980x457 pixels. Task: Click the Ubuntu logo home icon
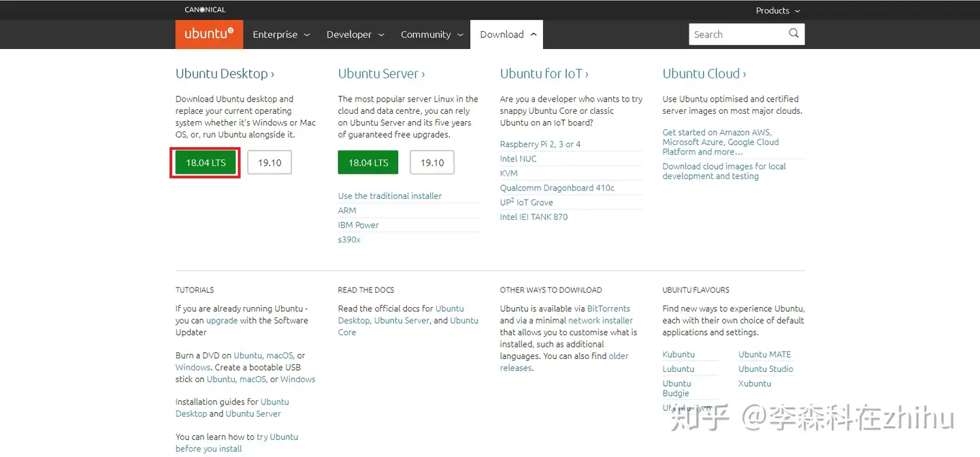coord(209,34)
